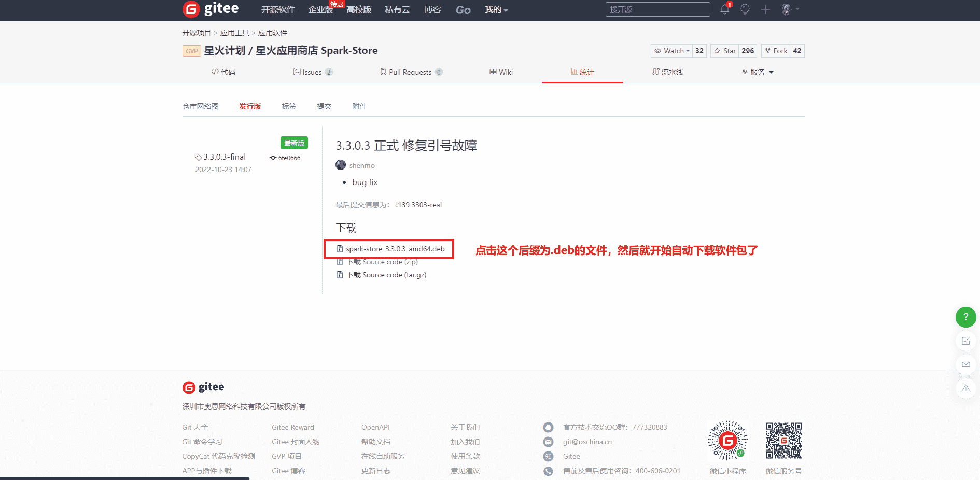Click the plus icon to create new
Image resolution: width=980 pixels, height=480 pixels.
click(765, 9)
